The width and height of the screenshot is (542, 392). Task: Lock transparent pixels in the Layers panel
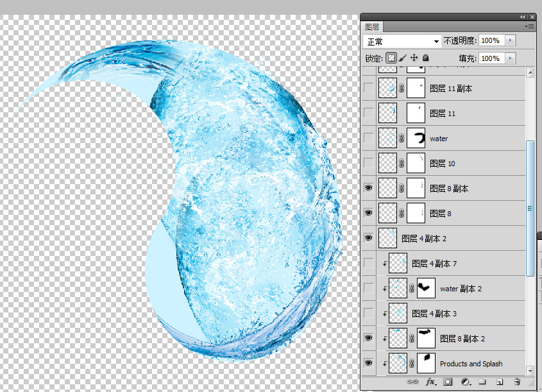[391, 58]
